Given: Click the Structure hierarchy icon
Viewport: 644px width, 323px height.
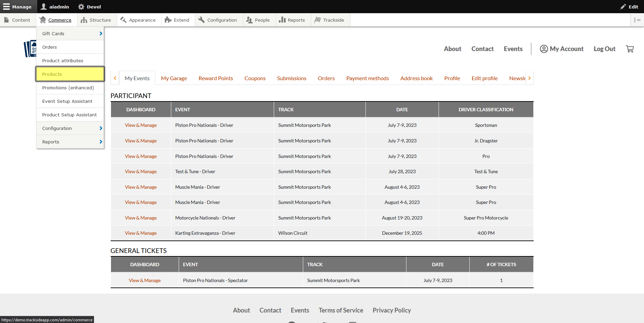Looking at the screenshot, I should point(84,20).
